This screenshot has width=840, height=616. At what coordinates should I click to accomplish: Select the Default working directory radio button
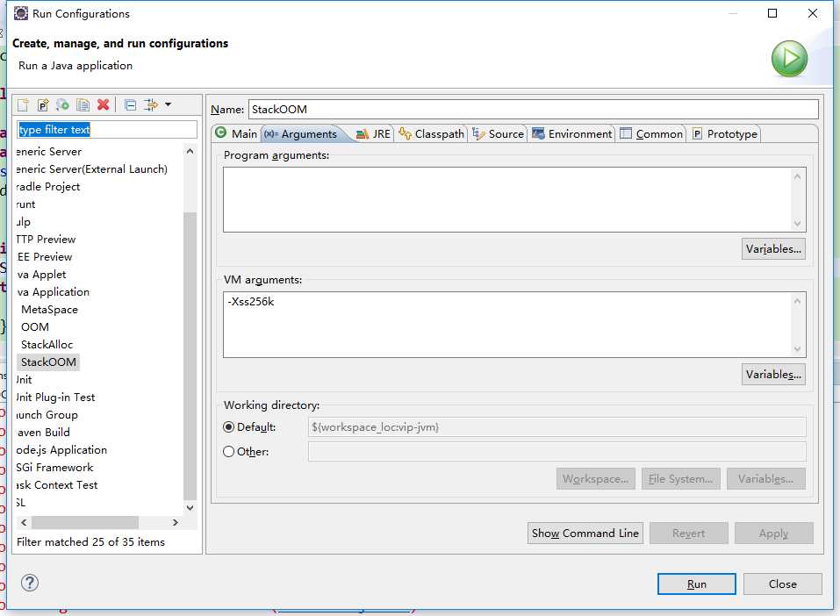[229, 427]
